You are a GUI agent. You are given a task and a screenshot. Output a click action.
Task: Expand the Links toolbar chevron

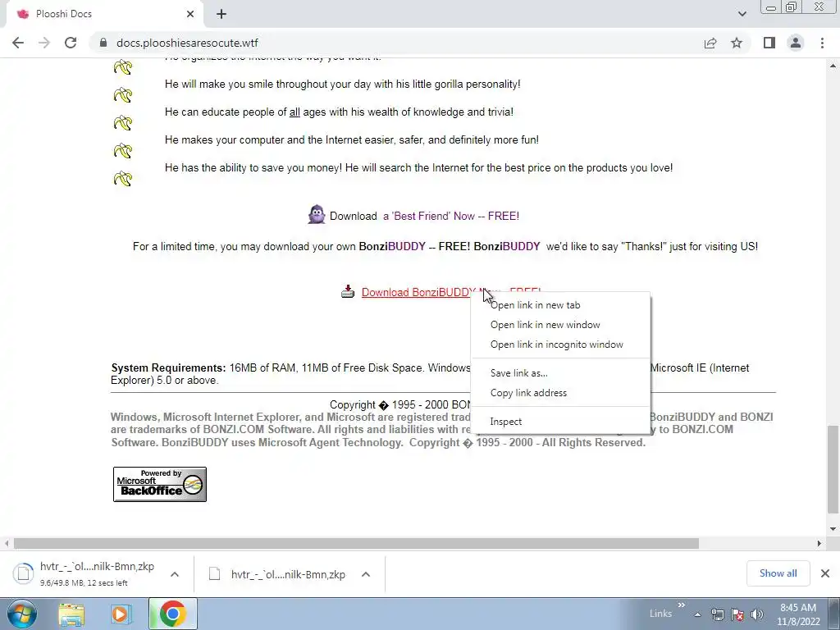click(x=681, y=605)
